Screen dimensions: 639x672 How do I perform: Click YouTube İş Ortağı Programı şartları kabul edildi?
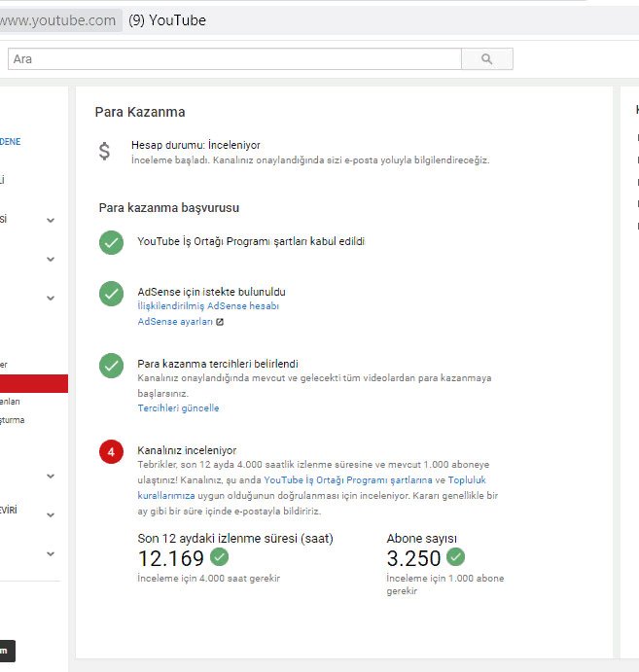click(251, 241)
